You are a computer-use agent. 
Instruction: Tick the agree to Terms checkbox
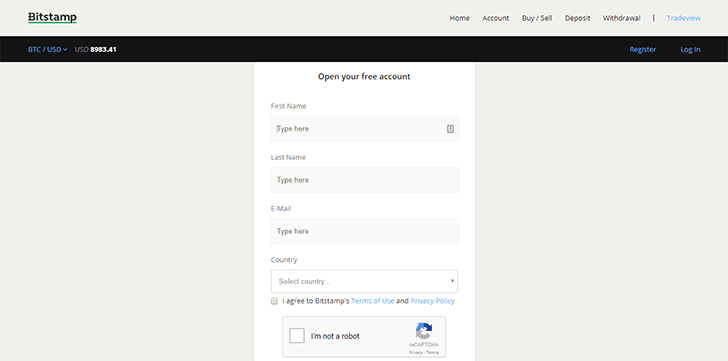click(274, 301)
